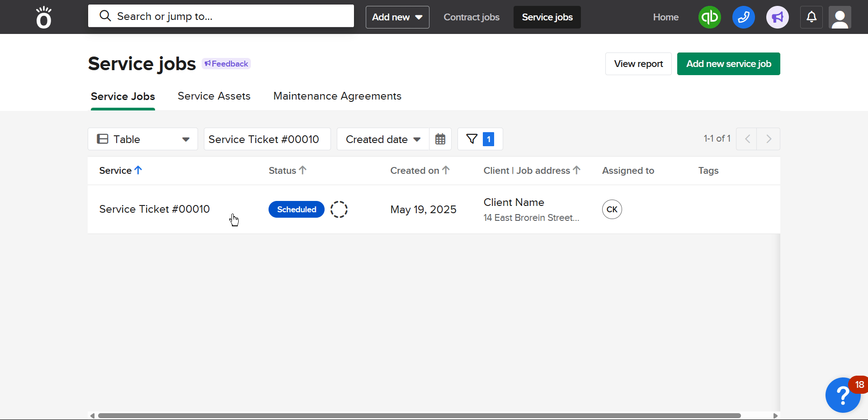The image size is (868, 420).
Task: Expand the Add new dropdown
Action: click(x=397, y=17)
